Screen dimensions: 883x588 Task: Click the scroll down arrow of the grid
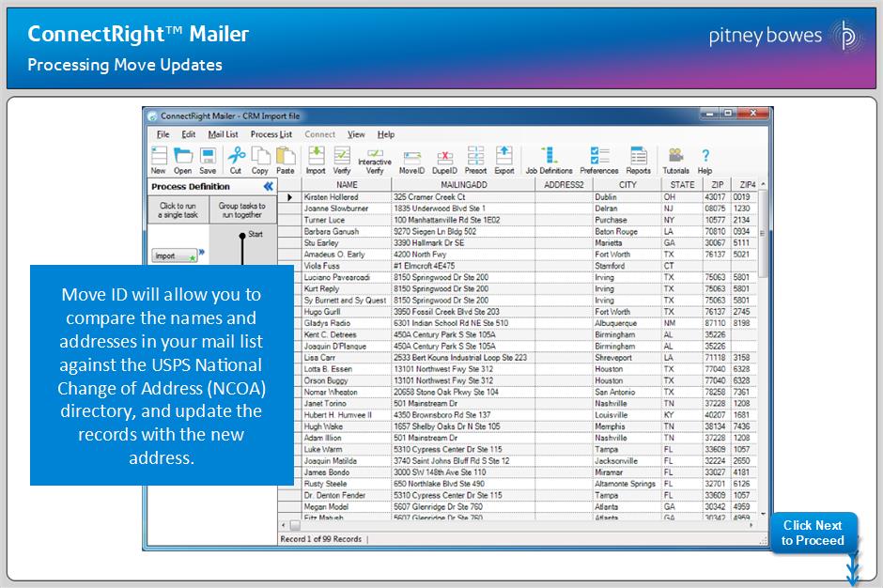pyautogui.click(x=763, y=514)
